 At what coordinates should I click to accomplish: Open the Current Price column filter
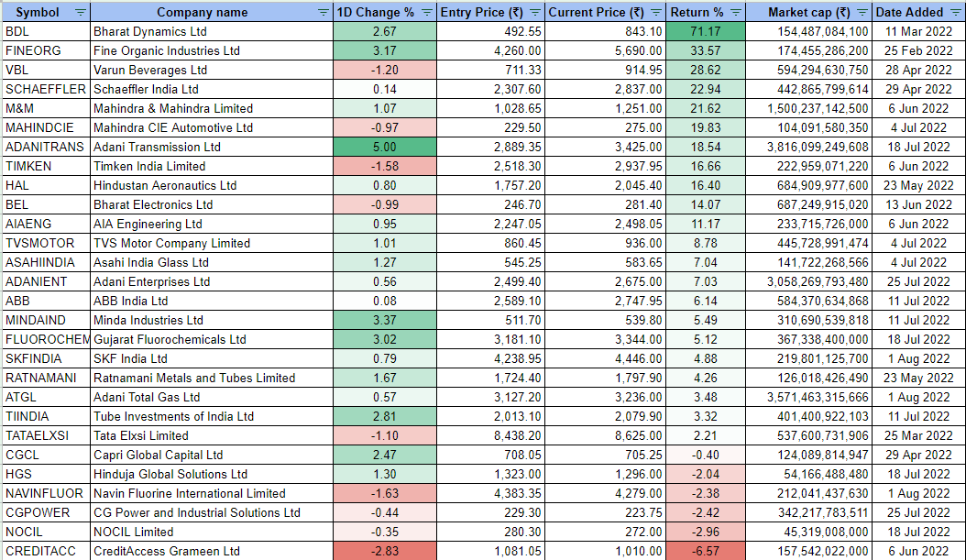coord(656,12)
